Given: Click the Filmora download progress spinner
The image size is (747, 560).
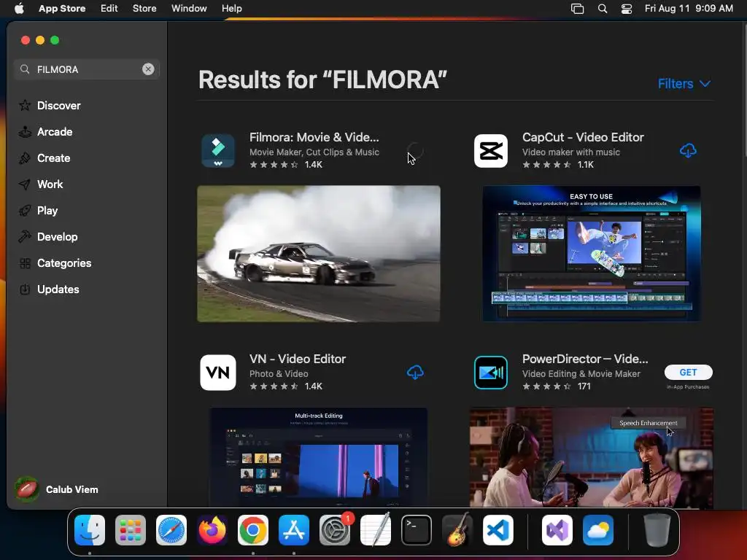Looking at the screenshot, I should coord(415,151).
